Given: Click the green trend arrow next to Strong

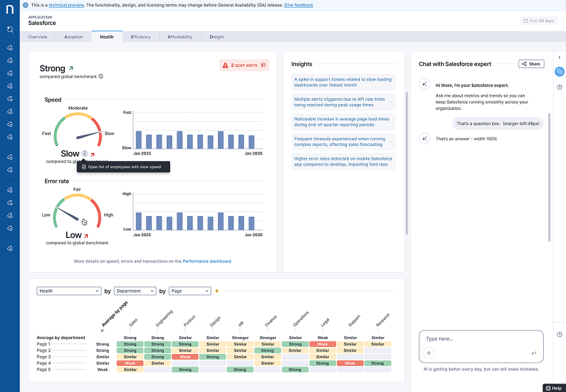Looking at the screenshot, I should (71, 68).
